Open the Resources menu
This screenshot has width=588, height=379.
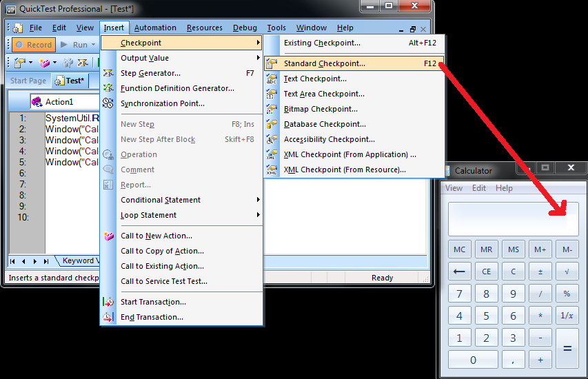[204, 28]
